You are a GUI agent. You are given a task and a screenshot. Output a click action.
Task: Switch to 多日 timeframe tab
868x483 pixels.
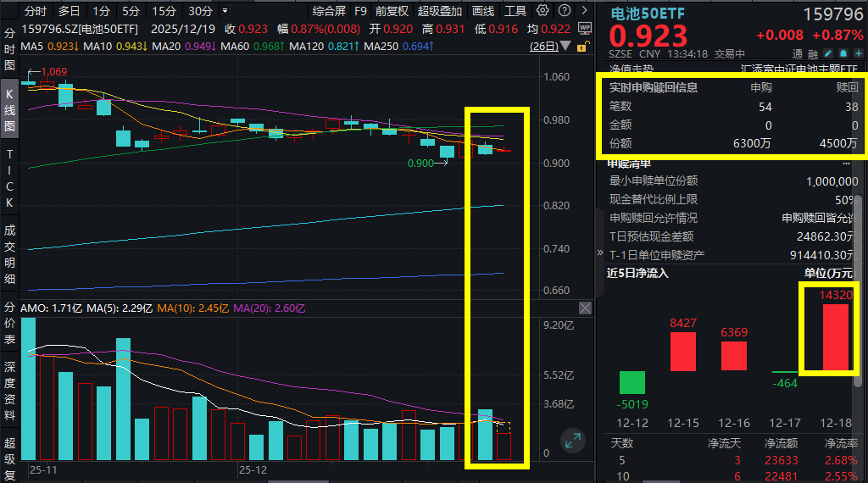[x=70, y=11]
